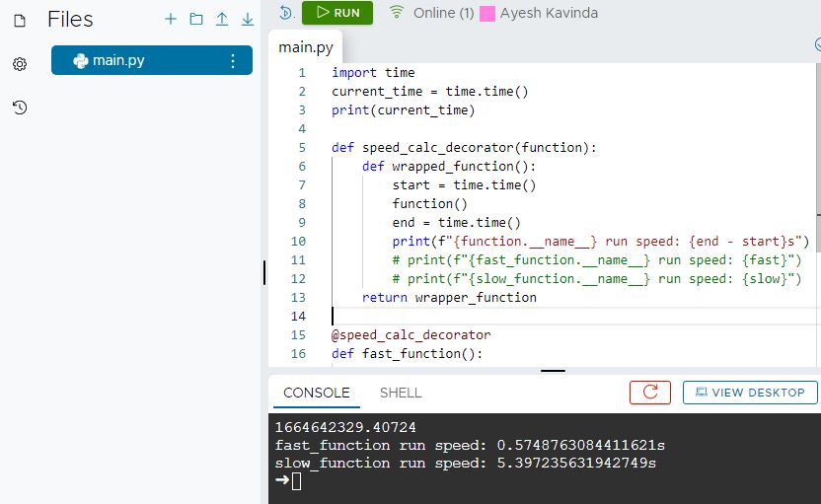Screen dimensions: 821x504
Task: Click the 'Online (1)' status text
Action: tap(443, 13)
